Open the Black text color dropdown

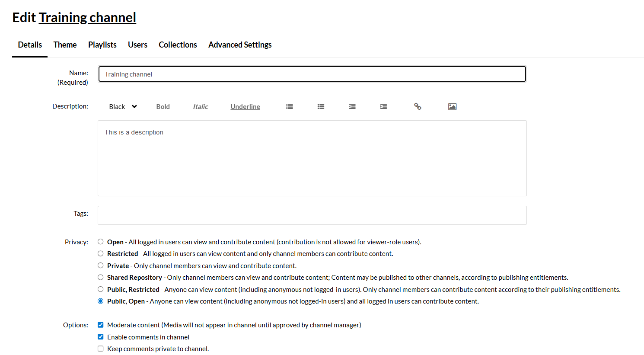coord(123,107)
